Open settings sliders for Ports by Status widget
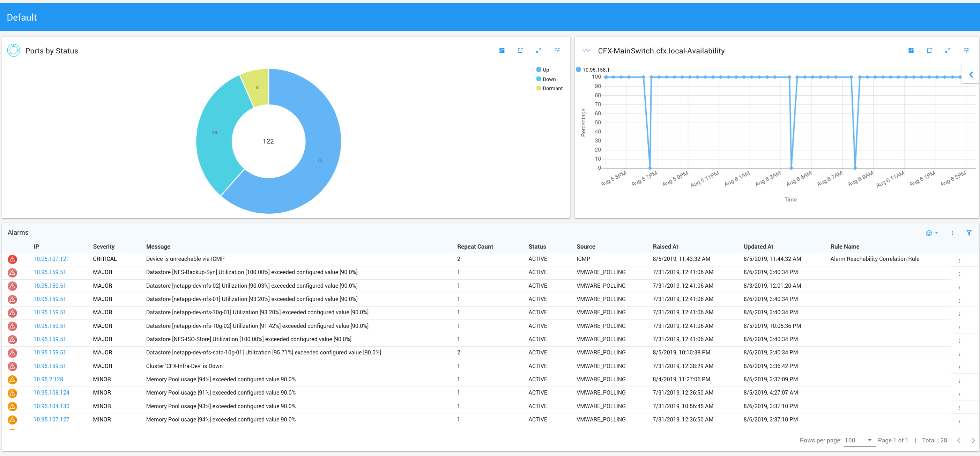 557,50
